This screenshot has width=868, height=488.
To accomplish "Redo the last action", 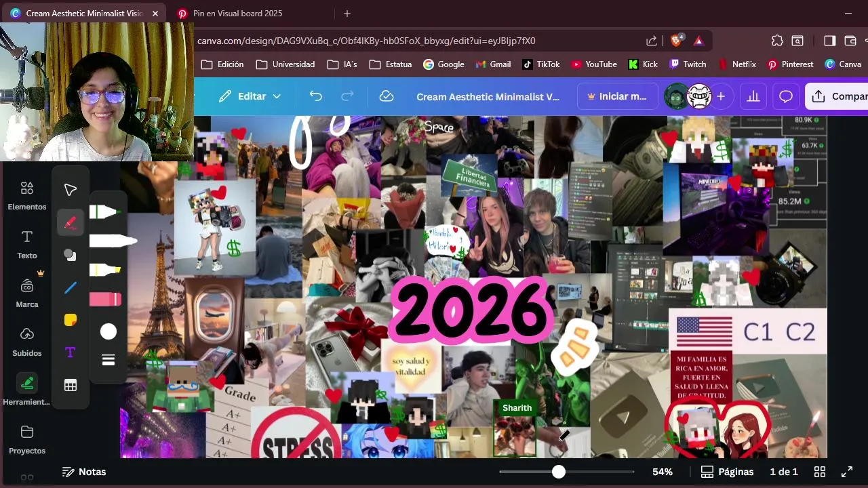I will click(x=347, y=96).
